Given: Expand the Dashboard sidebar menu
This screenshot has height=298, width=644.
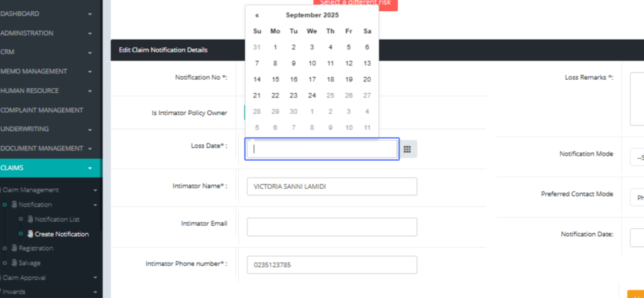Looking at the screenshot, I should [90, 14].
